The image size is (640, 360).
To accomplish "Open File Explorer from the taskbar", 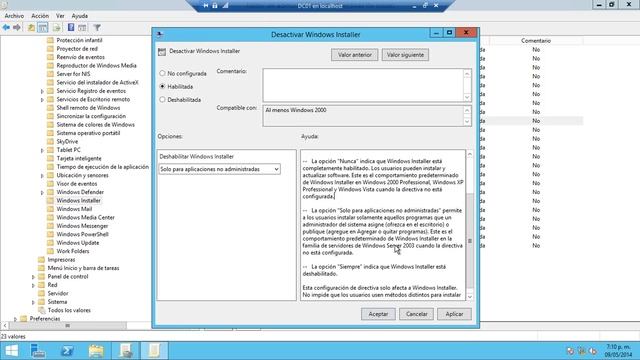I will 96,351.
